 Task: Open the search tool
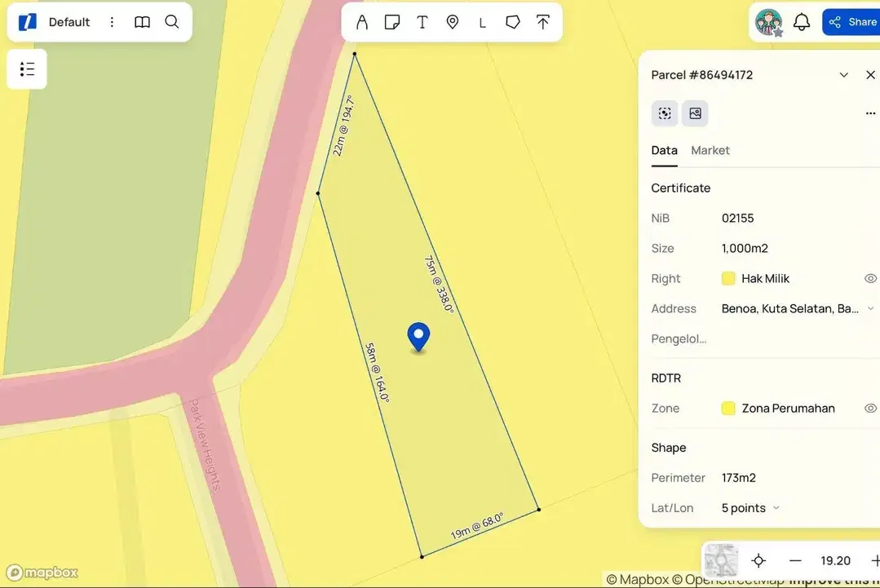[x=172, y=22]
